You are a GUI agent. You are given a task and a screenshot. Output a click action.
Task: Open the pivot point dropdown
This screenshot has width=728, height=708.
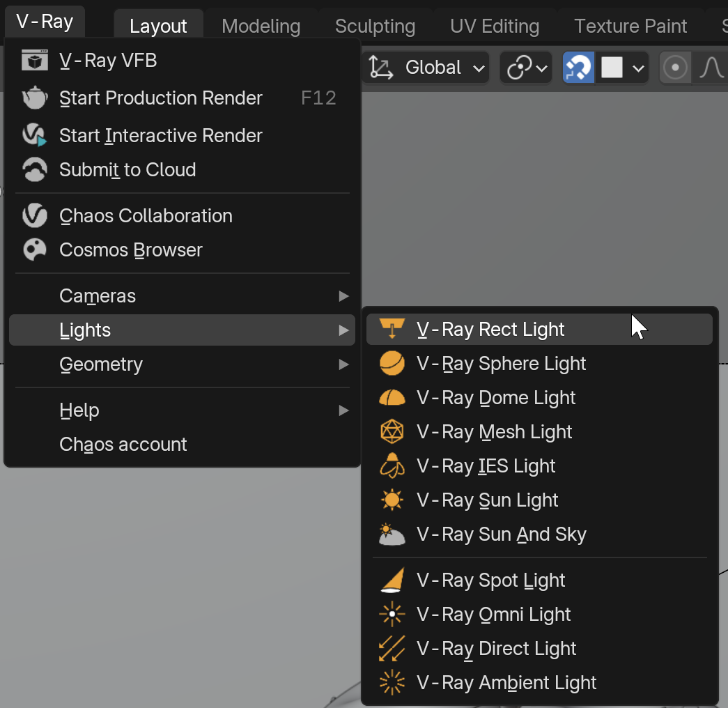(x=526, y=68)
